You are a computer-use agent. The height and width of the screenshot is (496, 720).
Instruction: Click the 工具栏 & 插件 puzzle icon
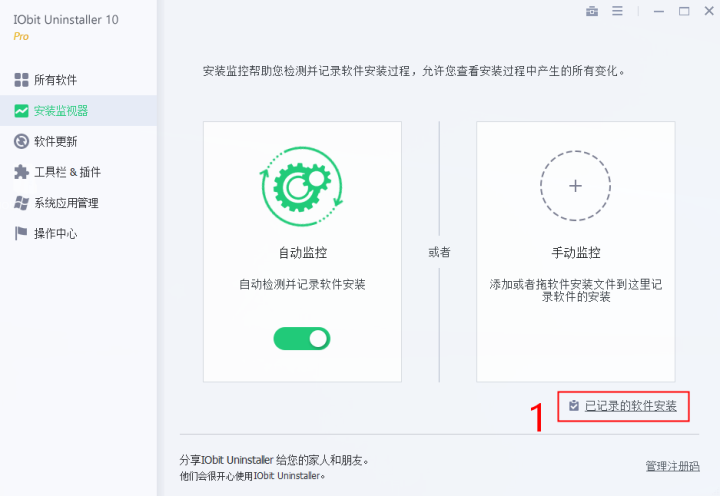(21, 172)
